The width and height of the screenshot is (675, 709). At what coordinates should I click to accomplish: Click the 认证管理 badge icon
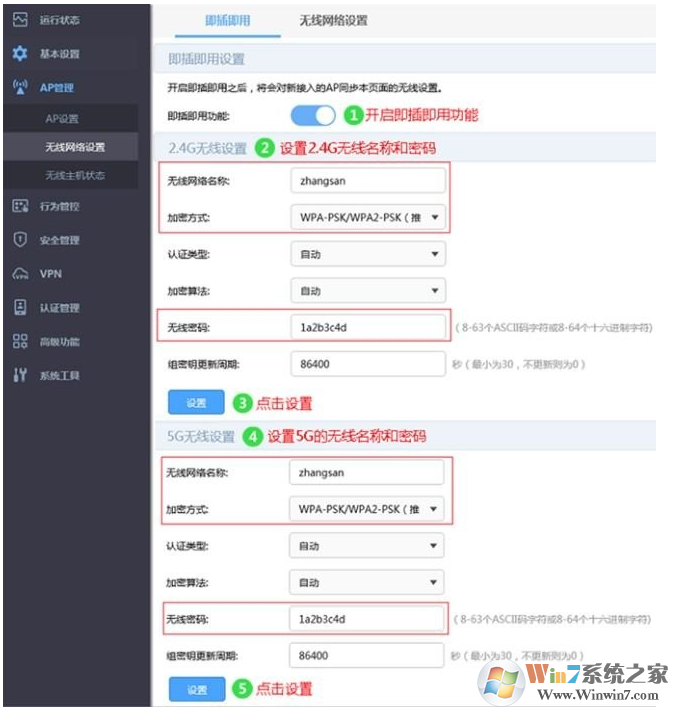(20, 307)
